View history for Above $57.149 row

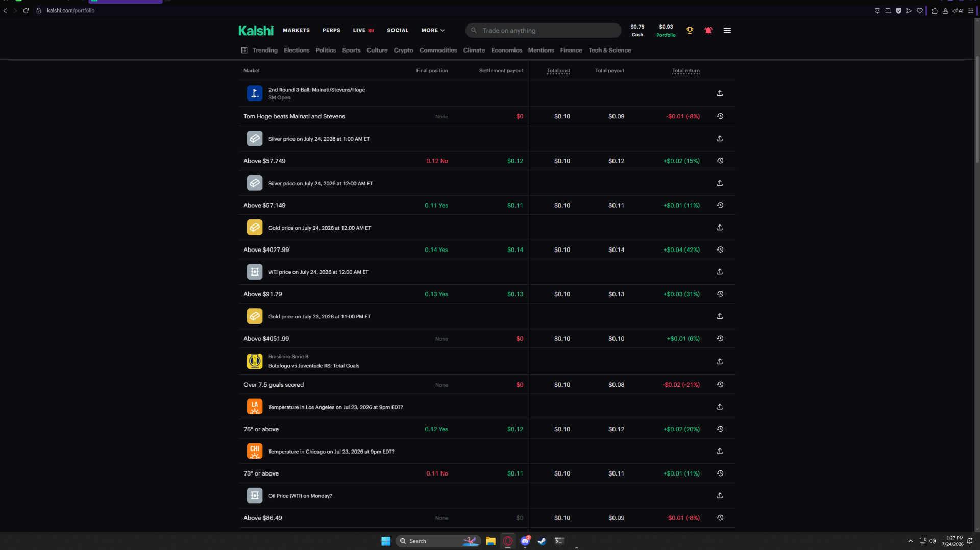tap(720, 205)
